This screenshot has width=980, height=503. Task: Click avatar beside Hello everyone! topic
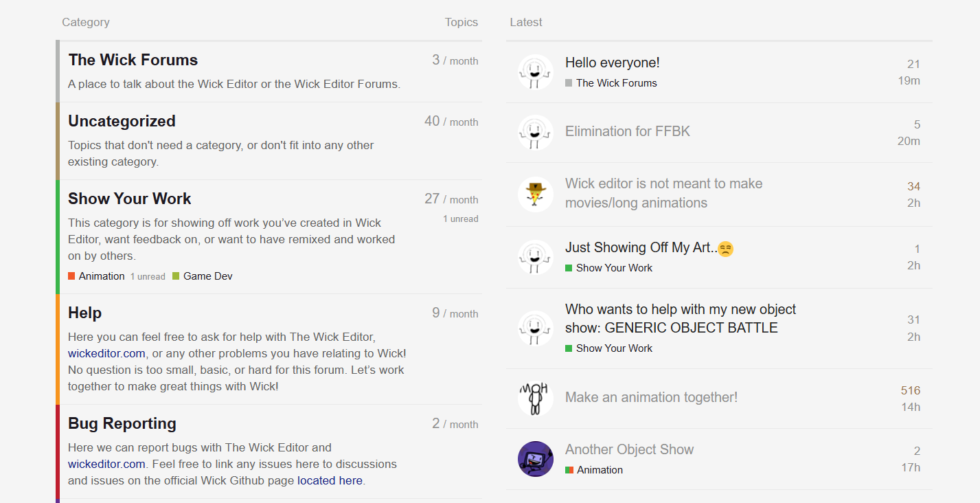pyautogui.click(x=535, y=72)
